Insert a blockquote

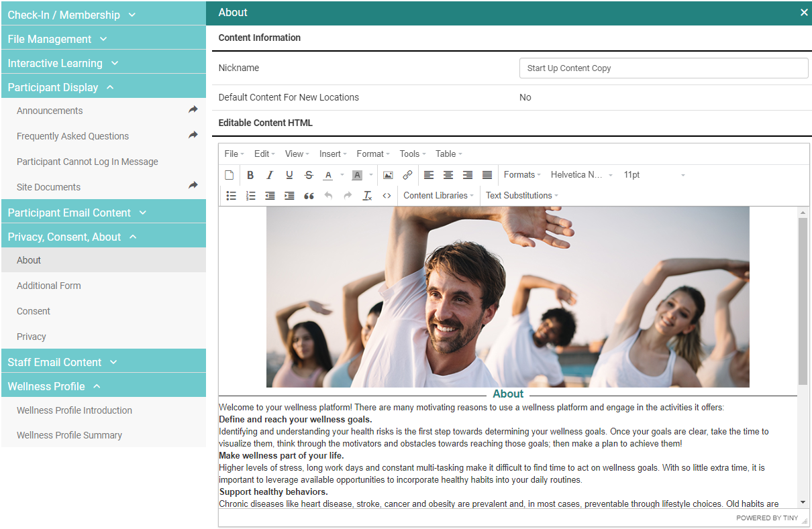tap(309, 196)
